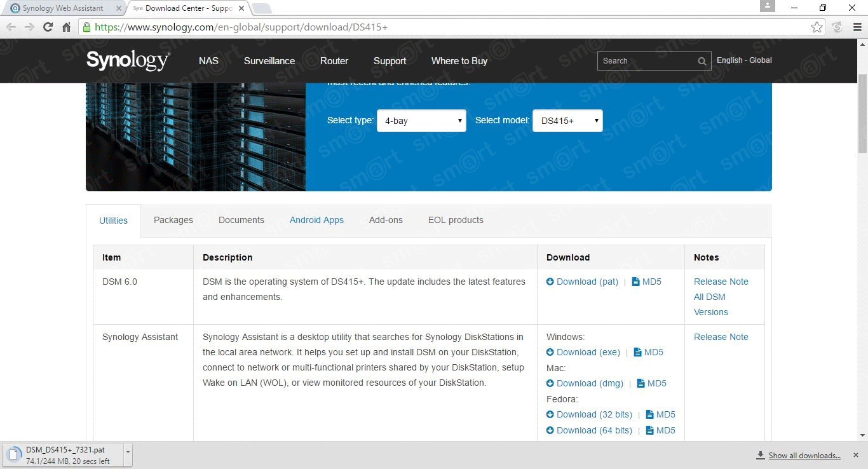Close the Download Center tab
Viewport: 868px width, 469px height.
[x=241, y=8]
